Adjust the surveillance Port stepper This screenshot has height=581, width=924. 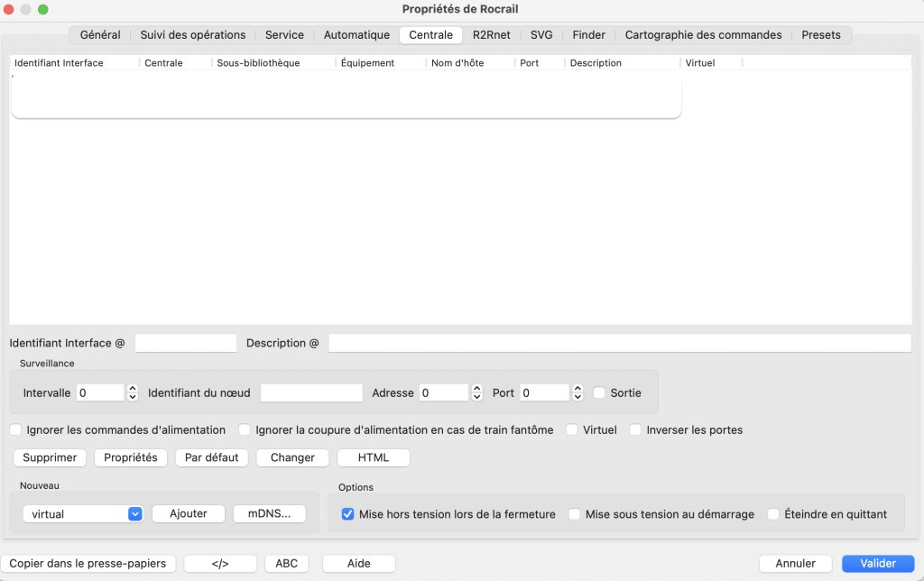tap(577, 392)
